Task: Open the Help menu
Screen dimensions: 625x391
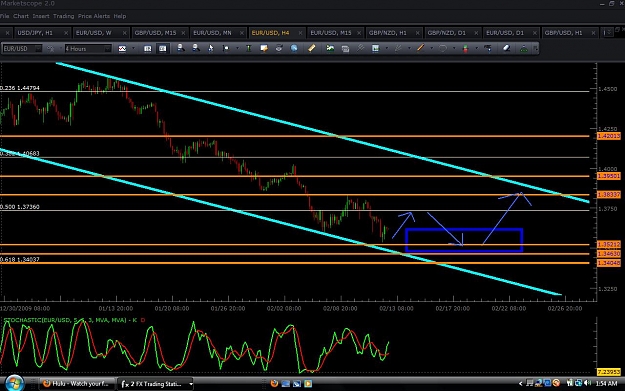Action: (120, 16)
